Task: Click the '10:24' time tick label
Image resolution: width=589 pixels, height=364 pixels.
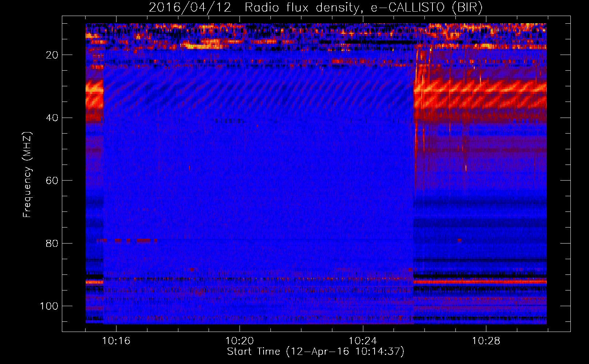Action: (x=363, y=341)
